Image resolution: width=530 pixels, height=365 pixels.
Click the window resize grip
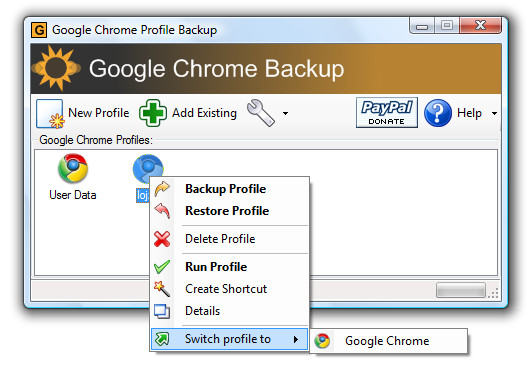[x=493, y=293]
